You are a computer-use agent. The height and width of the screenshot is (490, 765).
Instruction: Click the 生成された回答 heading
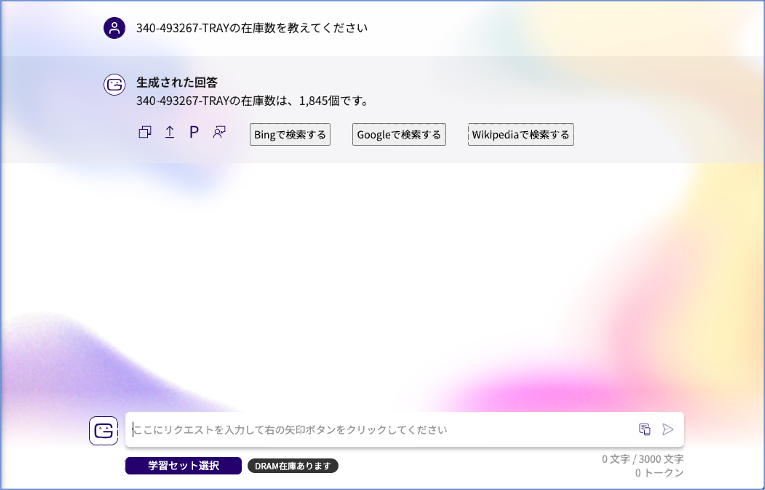177,82
